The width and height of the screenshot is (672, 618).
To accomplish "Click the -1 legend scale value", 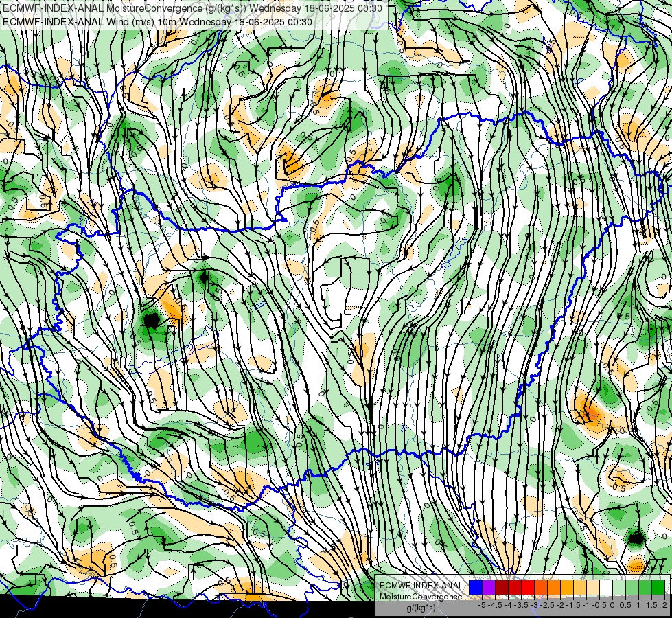I will point(586,605).
